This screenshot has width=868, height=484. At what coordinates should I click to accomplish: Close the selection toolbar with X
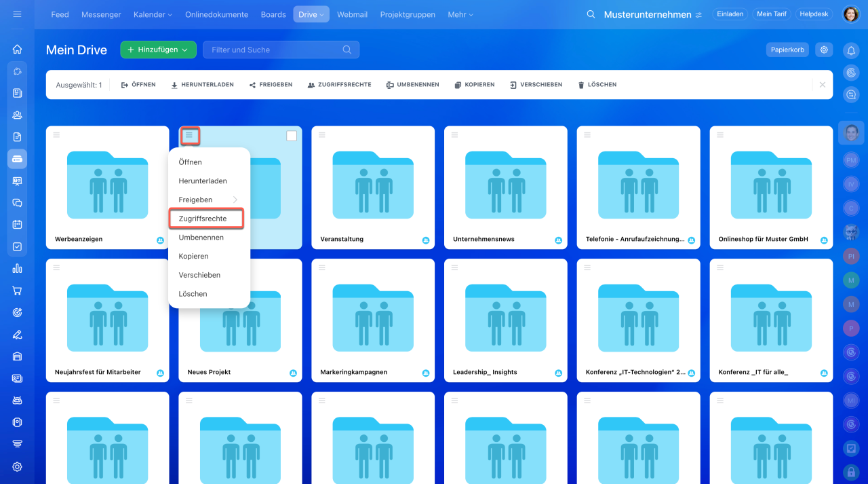pos(822,85)
